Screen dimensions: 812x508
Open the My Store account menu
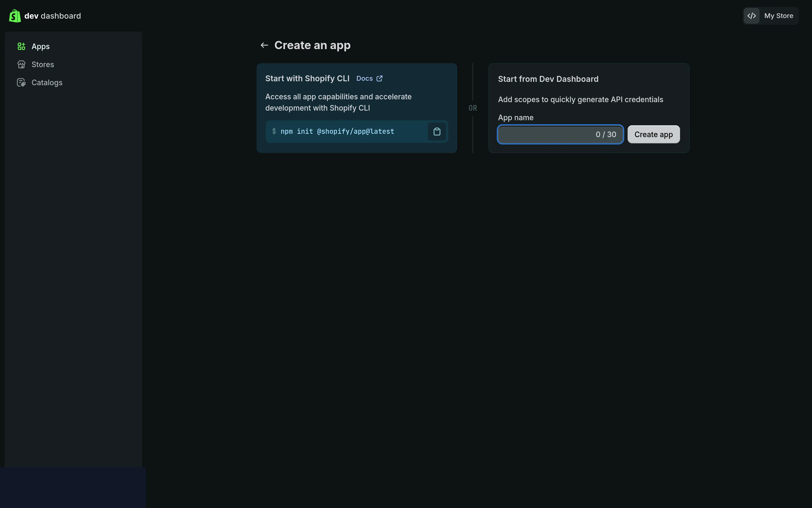[x=771, y=16]
